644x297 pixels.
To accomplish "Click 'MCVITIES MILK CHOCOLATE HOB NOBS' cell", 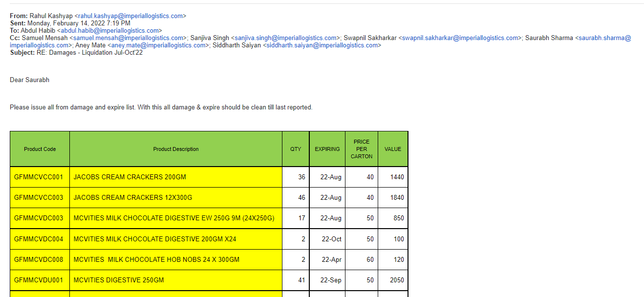I will 176,259.
